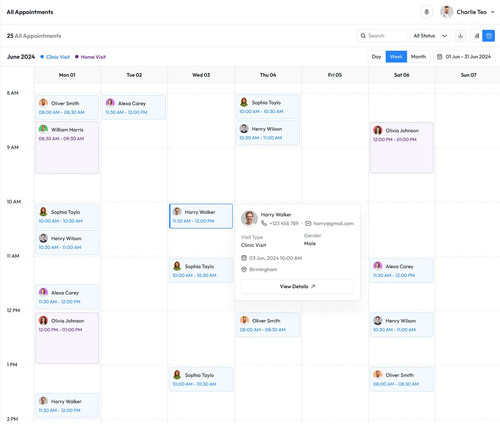Open Sophia Taylo's Wednesday card in 1 PM row
The height and width of the screenshot is (424, 500).
(x=201, y=379)
